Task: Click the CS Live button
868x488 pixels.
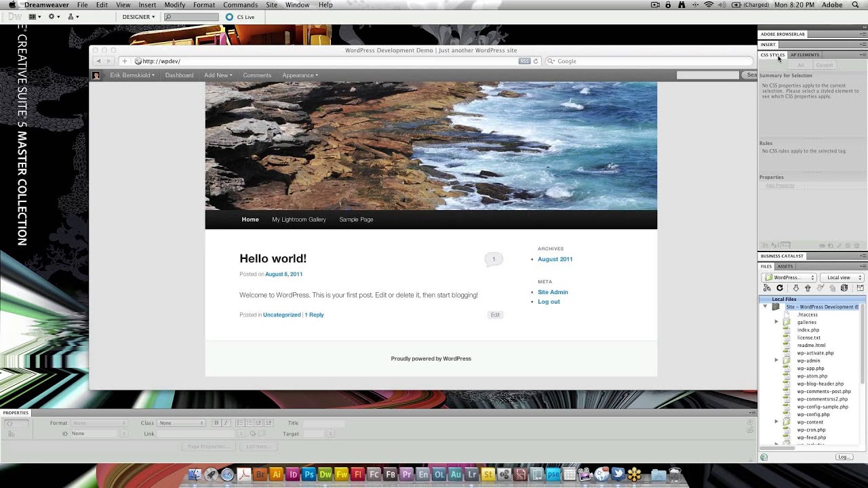Action: click(x=240, y=17)
